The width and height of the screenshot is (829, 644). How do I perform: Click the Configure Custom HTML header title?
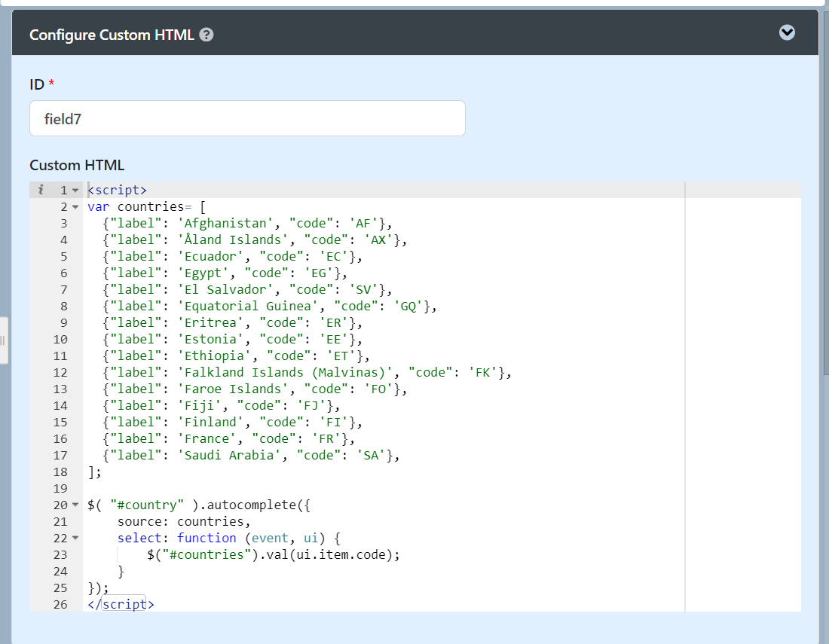coord(112,35)
